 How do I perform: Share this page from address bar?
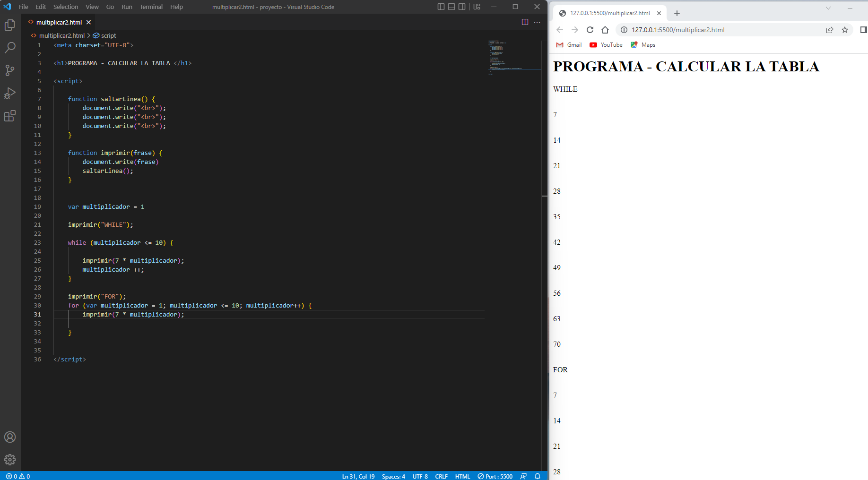click(830, 30)
